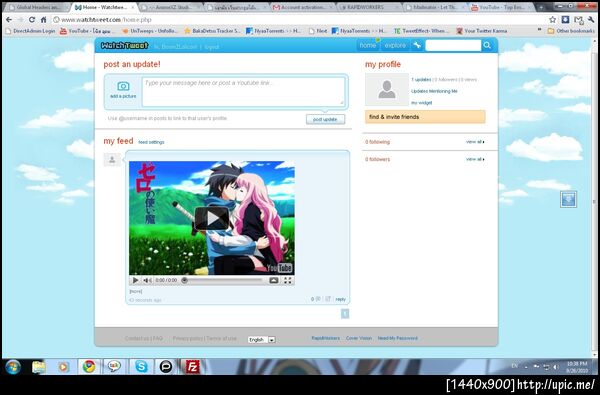
Task: Open the explore tab in WatchTweet header
Action: pyautogui.click(x=395, y=46)
